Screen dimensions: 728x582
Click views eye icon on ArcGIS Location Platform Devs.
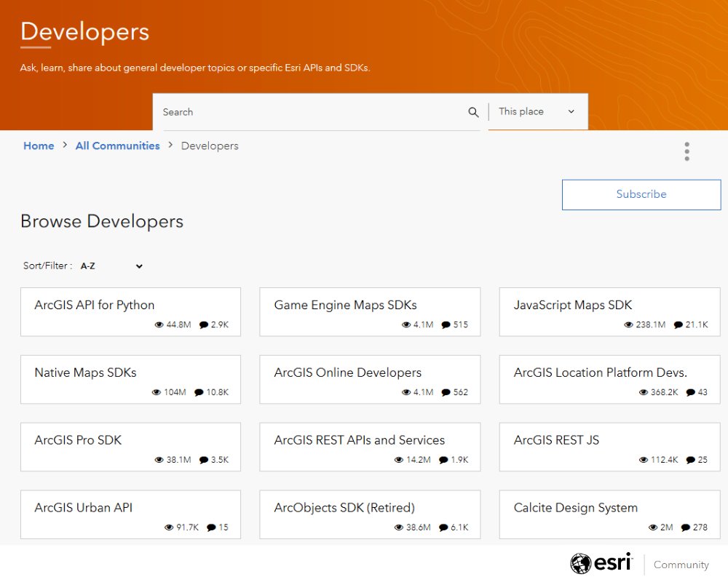point(643,392)
